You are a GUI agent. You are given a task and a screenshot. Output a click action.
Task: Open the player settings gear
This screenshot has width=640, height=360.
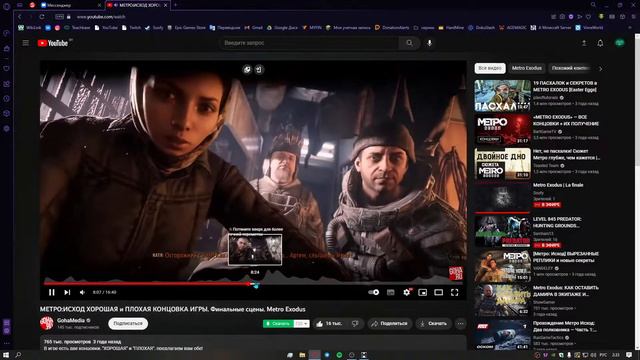click(x=407, y=292)
